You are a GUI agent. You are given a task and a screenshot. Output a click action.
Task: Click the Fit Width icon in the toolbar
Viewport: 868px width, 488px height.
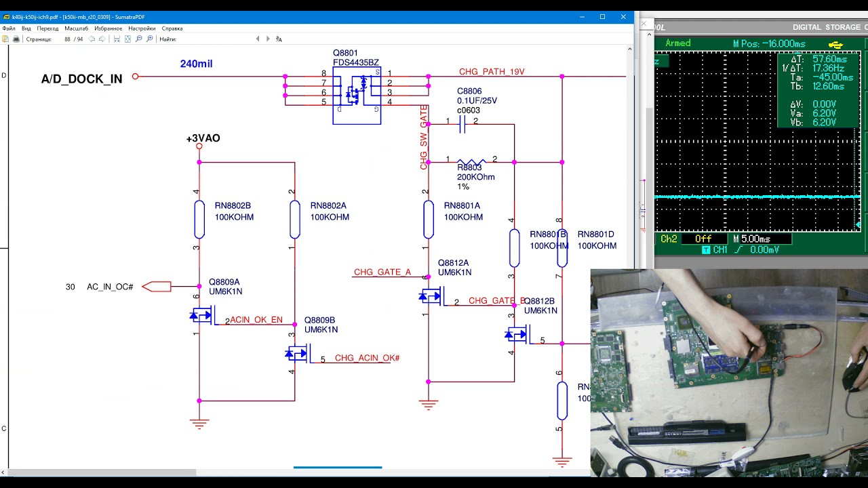117,39
